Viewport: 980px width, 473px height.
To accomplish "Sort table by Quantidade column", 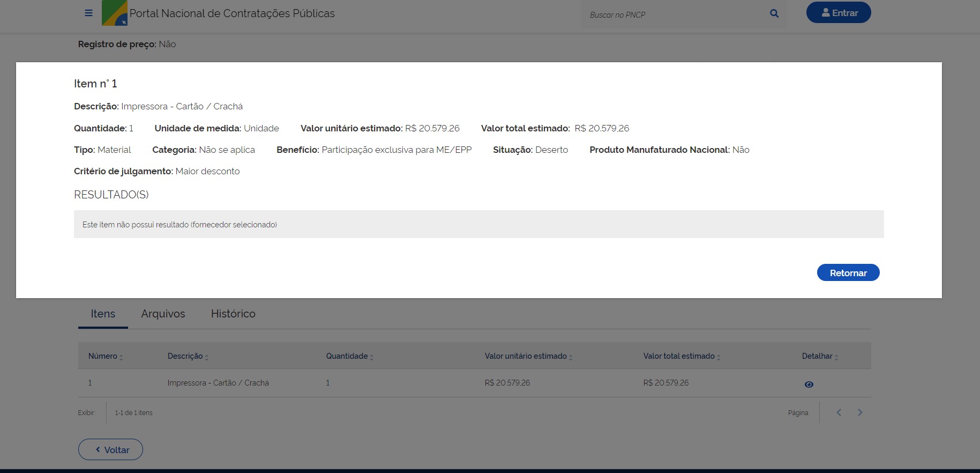I will pyautogui.click(x=349, y=356).
